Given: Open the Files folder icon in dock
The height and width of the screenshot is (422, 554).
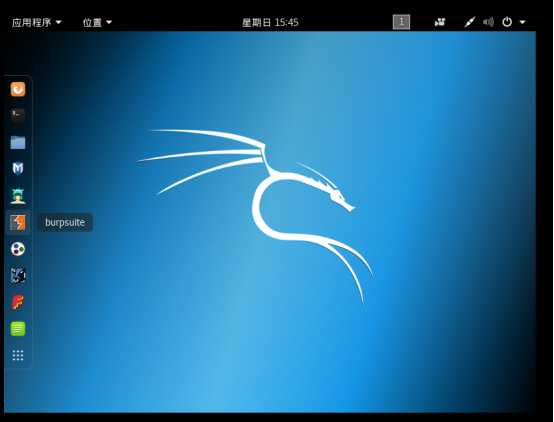Looking at the screenshot, I should click(18, 142).
